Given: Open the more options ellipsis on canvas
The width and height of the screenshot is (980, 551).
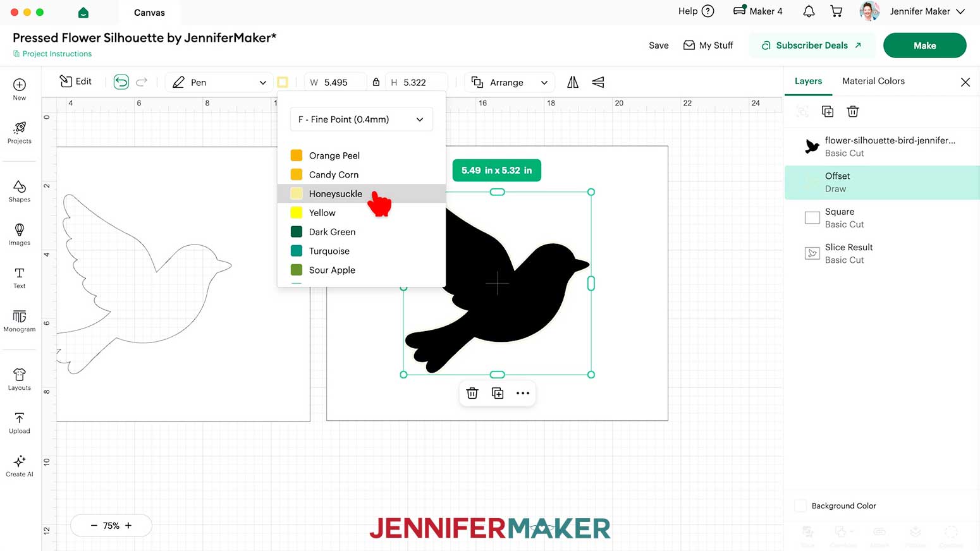Looking at the screenshot, I should (523, 393).
